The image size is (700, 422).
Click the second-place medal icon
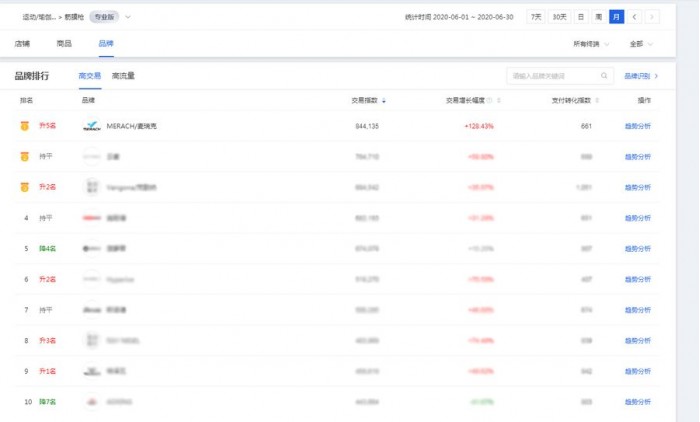click(x=25, y=156)
